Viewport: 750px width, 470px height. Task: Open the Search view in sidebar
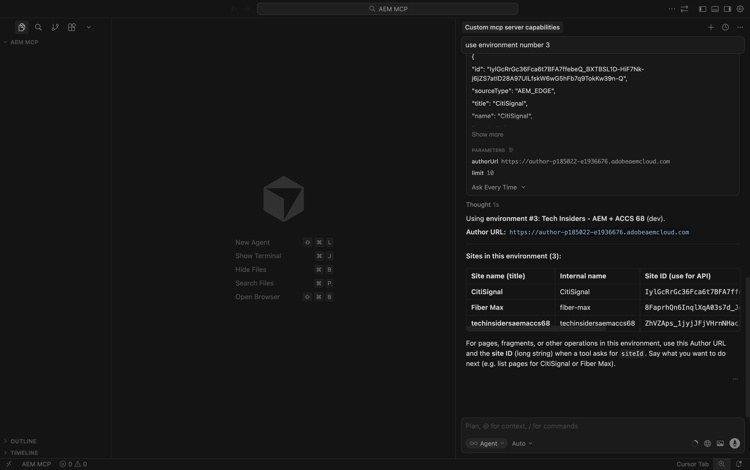coord(38,27)
